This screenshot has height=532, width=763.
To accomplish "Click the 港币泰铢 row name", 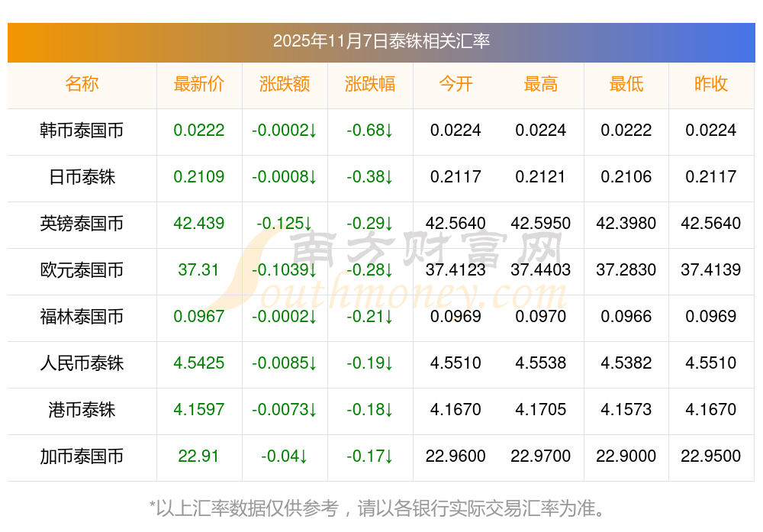I will [82, 410].
